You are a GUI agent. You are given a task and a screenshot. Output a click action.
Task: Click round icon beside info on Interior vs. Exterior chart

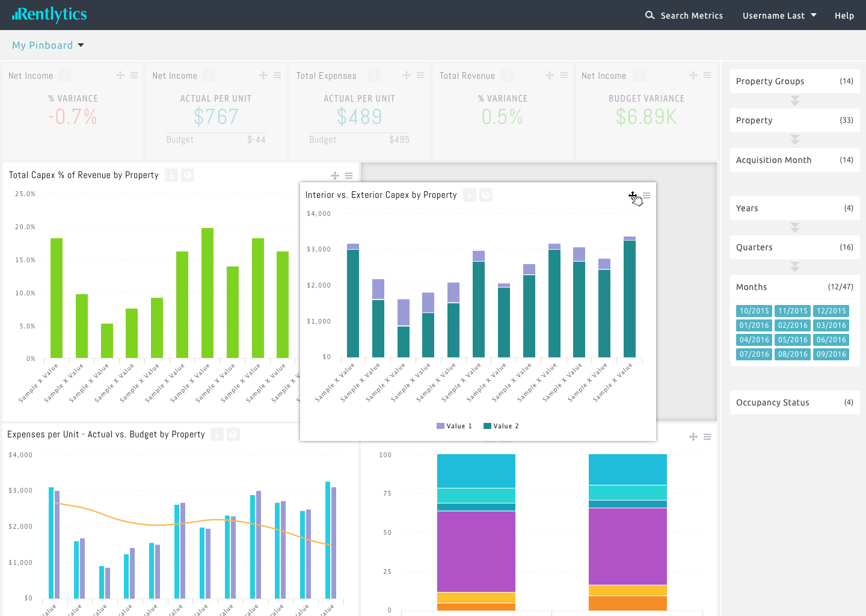click(x=486, y=195)
